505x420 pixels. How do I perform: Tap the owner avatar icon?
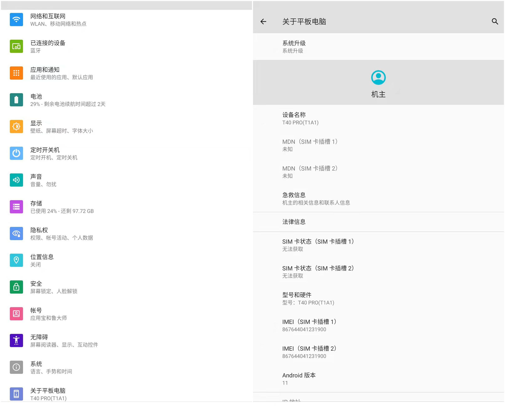pos(378,78)
